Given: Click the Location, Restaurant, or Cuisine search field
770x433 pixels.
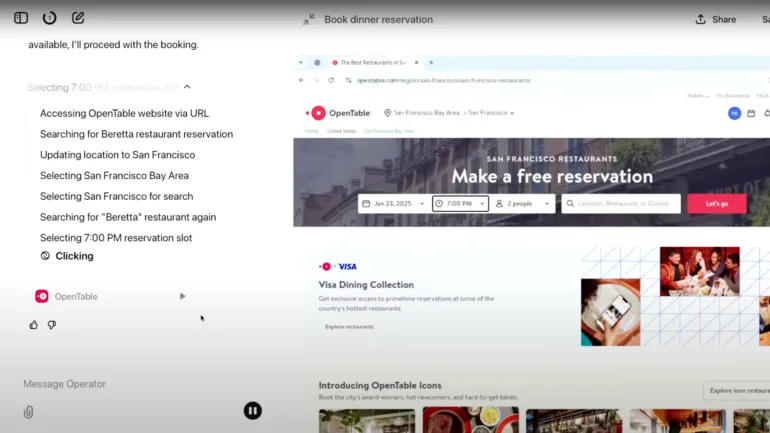Looking at the screenshot, I should pyautogui.click(x=621, y=203).
